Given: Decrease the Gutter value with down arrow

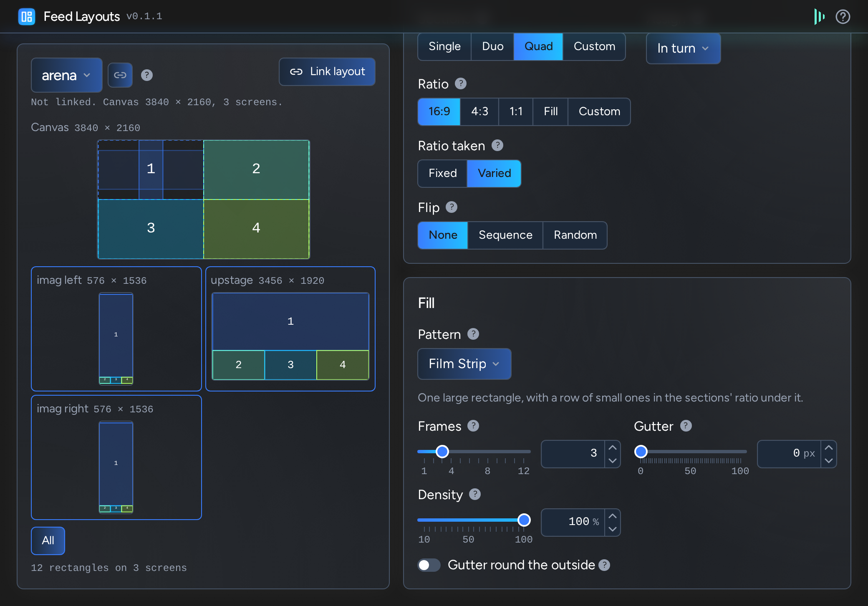Looking at the screenshot, I should [x=829, y=461].
